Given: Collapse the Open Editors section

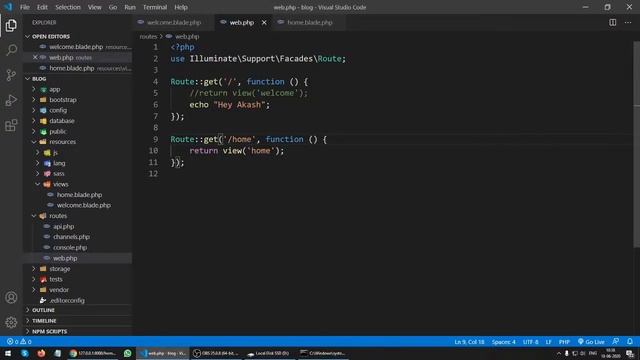Looking at the screenshot, I should pos(78,36).
